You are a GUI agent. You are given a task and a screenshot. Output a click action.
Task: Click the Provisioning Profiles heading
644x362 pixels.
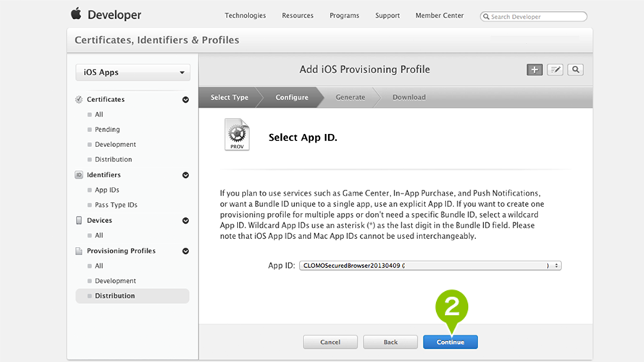(x=121, y=251)
